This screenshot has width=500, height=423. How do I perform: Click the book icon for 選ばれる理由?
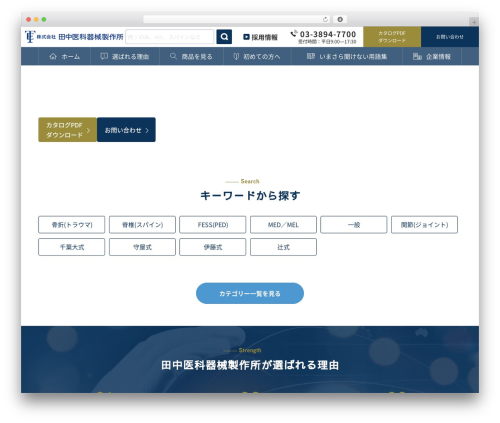click(104, 56)
